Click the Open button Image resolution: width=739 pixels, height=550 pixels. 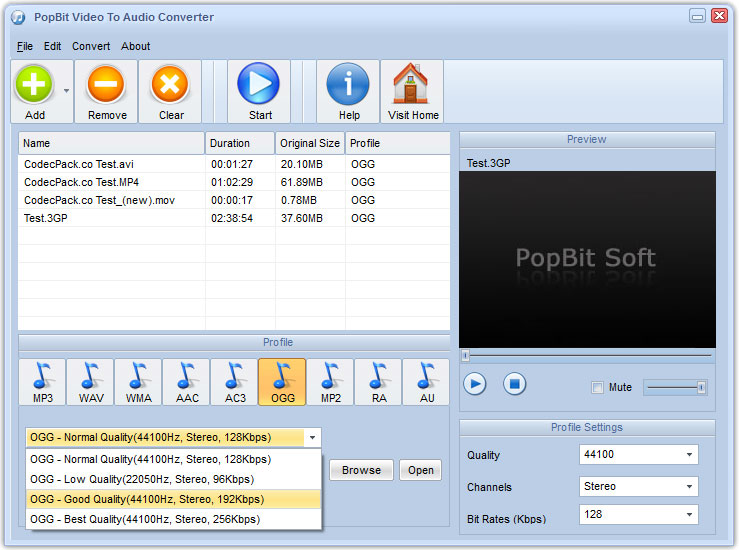(x=420, y=470)
